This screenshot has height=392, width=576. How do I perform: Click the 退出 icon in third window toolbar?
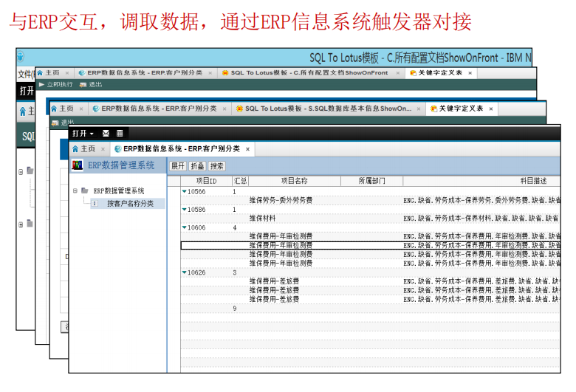point(55,123)
